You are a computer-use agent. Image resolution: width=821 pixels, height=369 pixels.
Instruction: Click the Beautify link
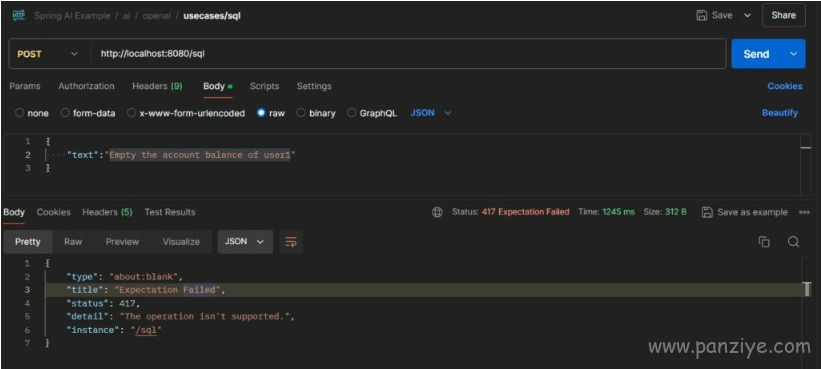tap(780, 113)
